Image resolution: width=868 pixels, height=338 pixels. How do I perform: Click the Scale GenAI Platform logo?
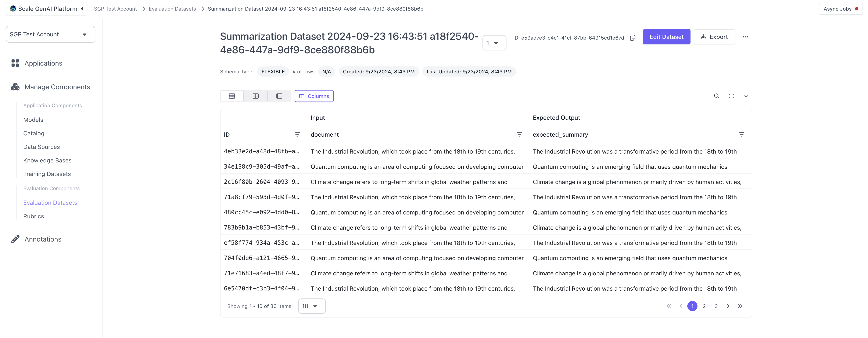coord(13,9)
